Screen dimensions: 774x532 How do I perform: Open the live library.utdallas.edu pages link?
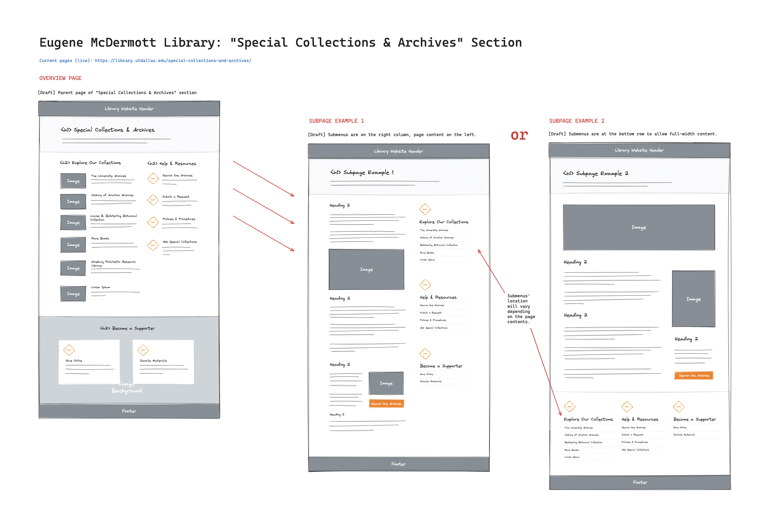point(173,61)
